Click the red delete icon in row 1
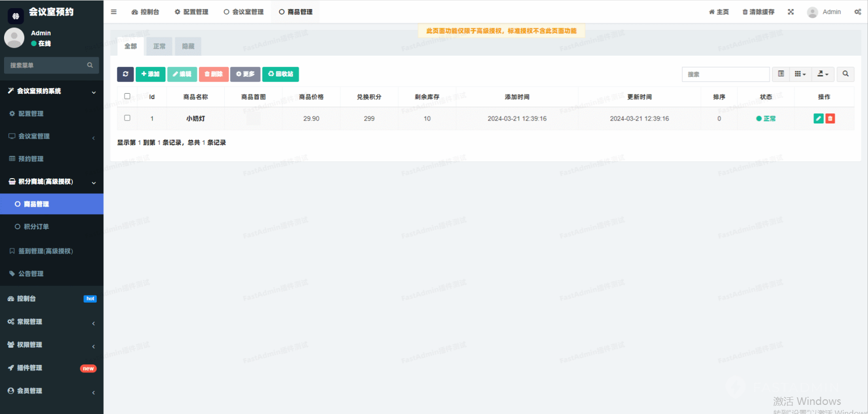 [830, 118]
